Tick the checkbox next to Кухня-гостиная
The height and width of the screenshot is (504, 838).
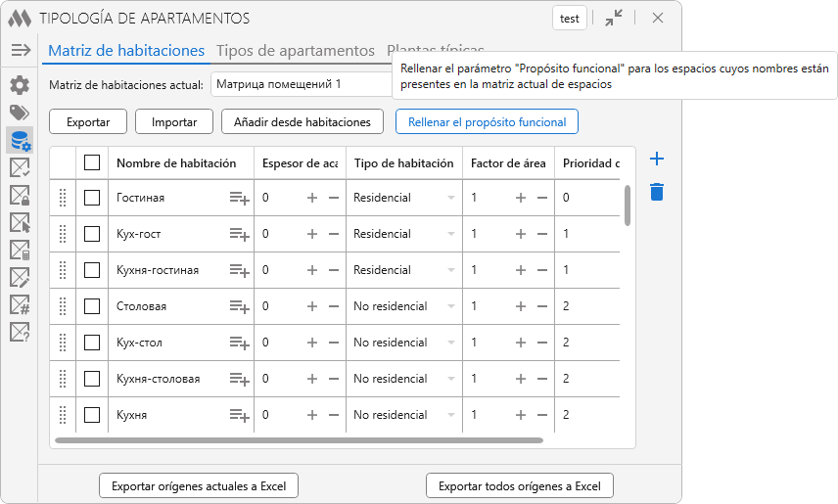coord(92,270)
